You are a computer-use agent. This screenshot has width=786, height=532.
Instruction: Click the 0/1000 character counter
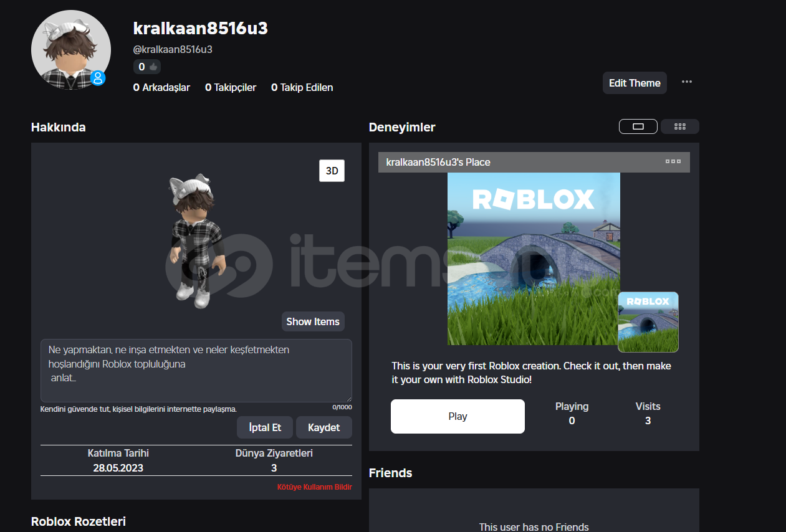pyautogui.click(x=342, y=407)
